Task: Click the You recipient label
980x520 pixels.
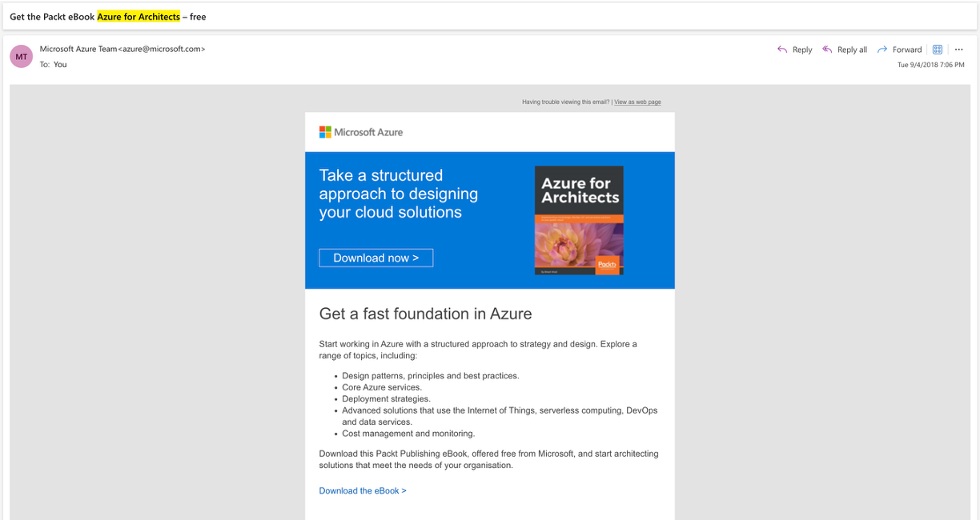Action: pos(60,64)
